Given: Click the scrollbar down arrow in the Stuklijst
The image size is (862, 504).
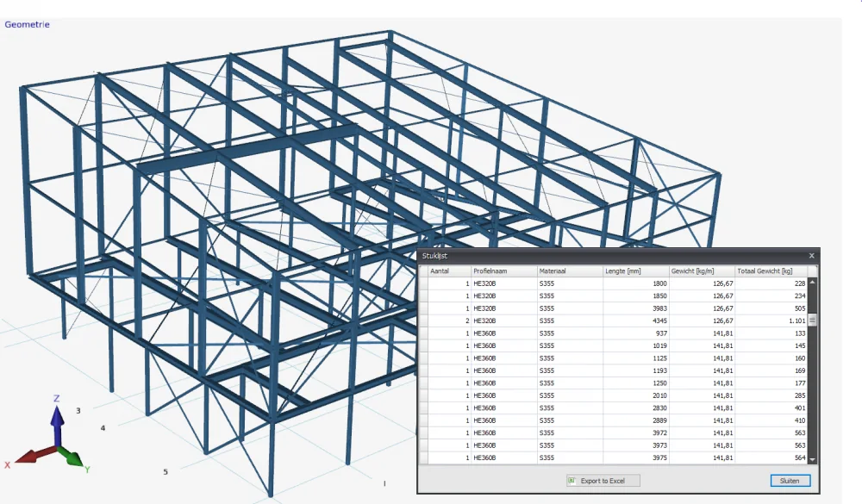Looking at the screenshot, I should 812,459.
